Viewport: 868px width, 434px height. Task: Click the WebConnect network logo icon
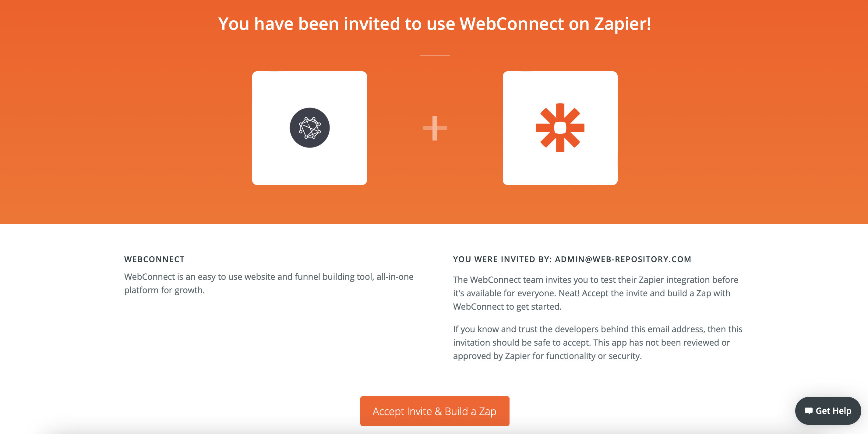tap(309, 127)
